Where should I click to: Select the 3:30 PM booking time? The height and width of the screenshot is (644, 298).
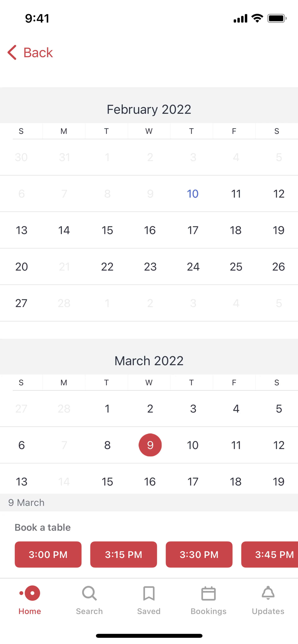click(x=199, y=554)
